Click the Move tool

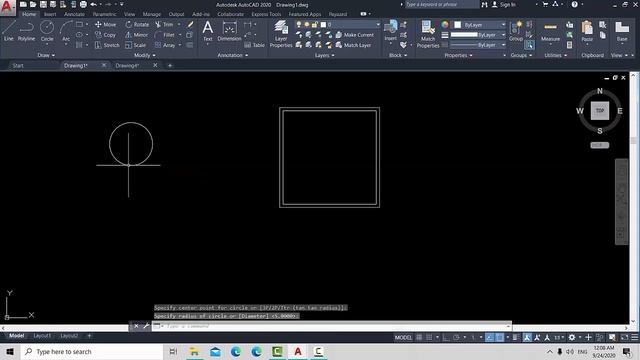tap(105, 24)
